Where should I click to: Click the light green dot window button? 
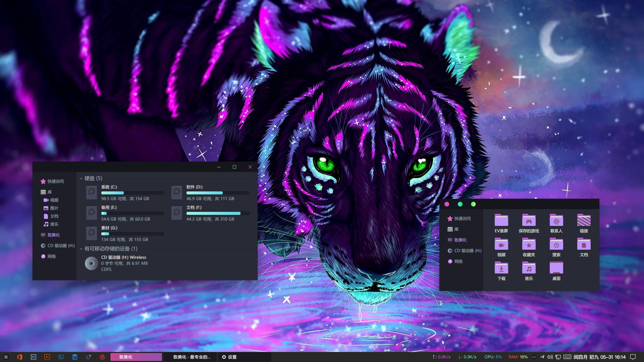click(473, 204)
